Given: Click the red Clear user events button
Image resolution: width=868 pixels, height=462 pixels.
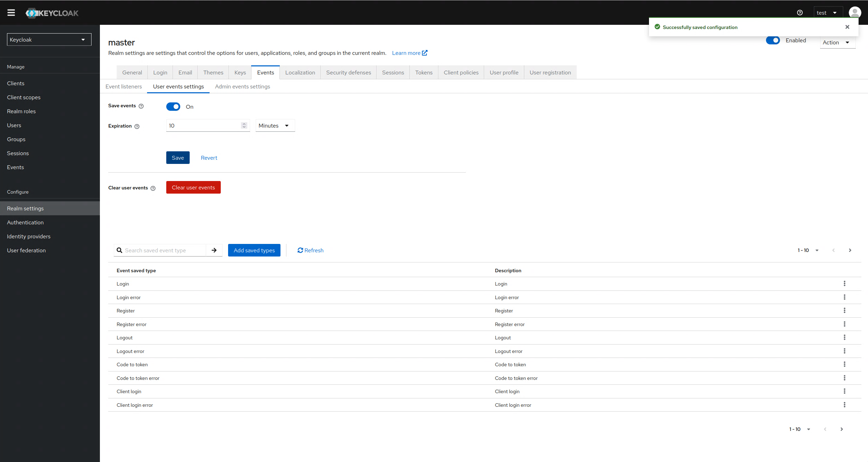Looking at the screenshot, I should [193, 187].
